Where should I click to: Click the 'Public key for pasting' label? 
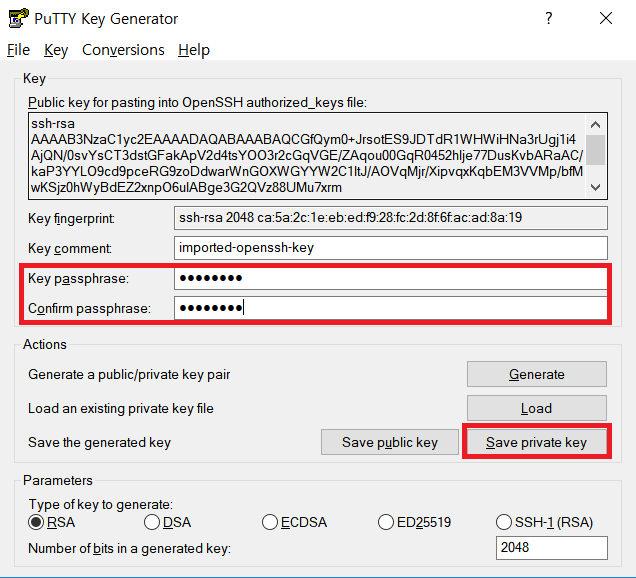click(x=197, y=103)
